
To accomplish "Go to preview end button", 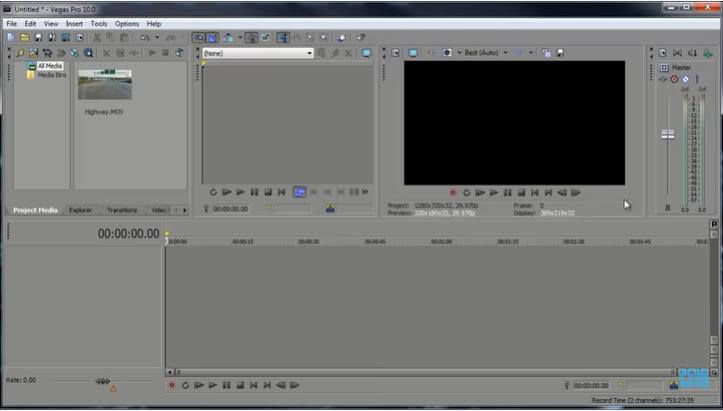I will click(x=548, y=193).
